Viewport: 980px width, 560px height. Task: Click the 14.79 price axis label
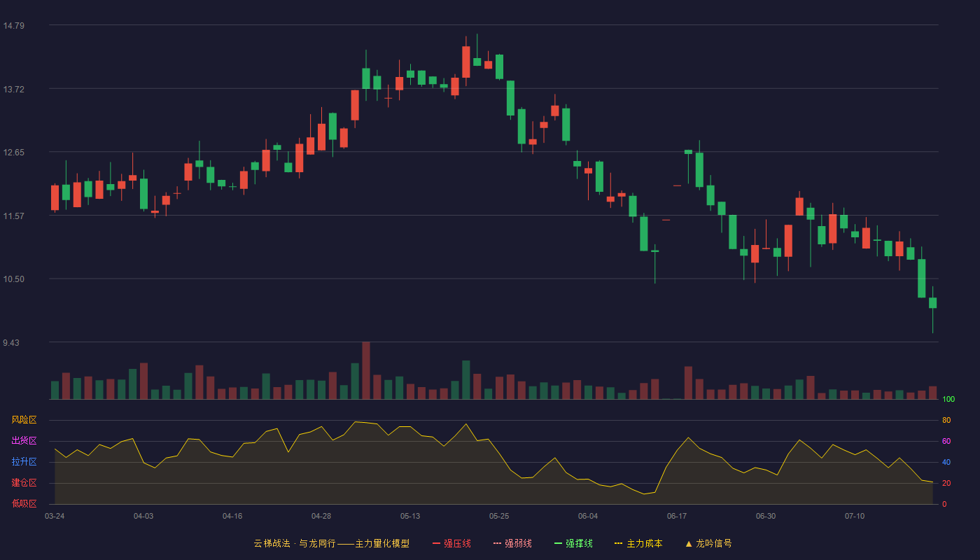pyautogui.click(x=13, y=26)
